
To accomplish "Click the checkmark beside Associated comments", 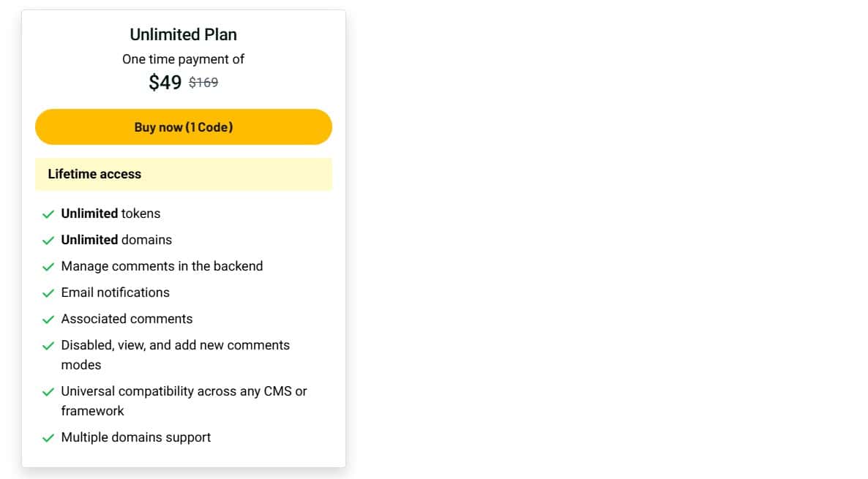I will point(48,319).
